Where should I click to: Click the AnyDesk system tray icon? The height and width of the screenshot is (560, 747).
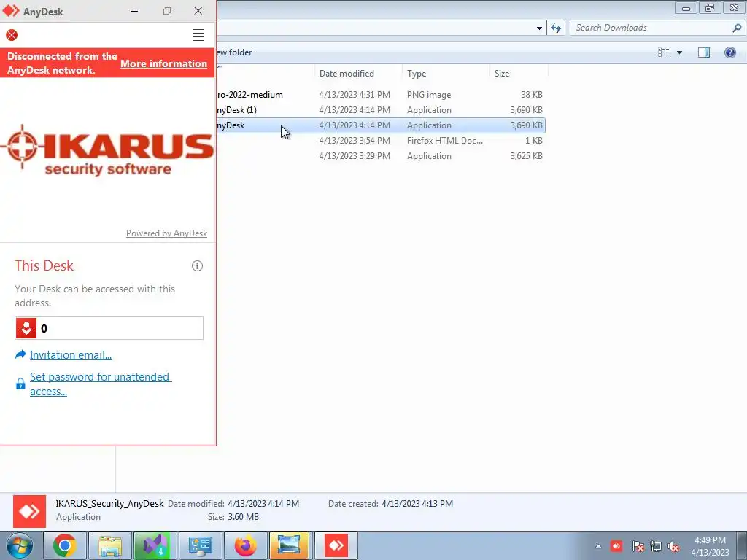616,545
